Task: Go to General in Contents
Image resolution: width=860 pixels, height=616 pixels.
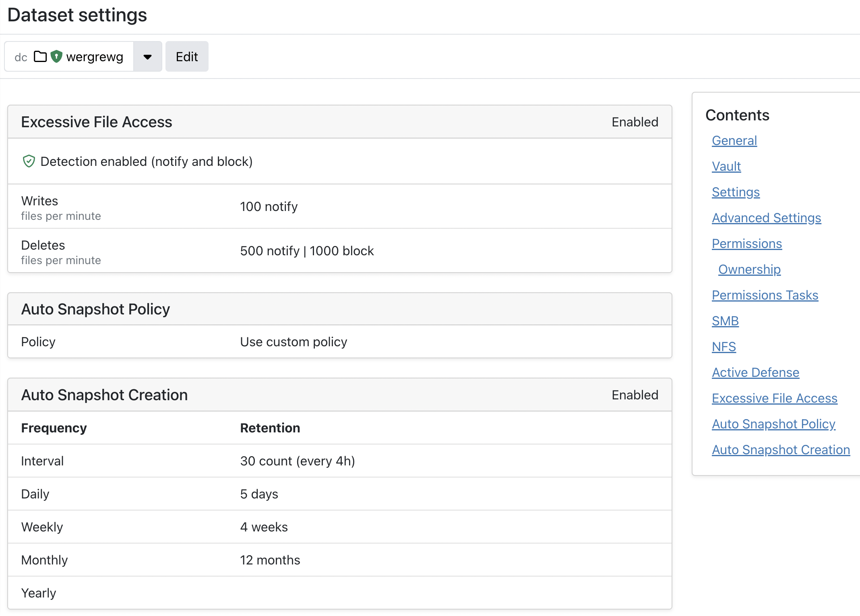Action: (x=734, y=141)
